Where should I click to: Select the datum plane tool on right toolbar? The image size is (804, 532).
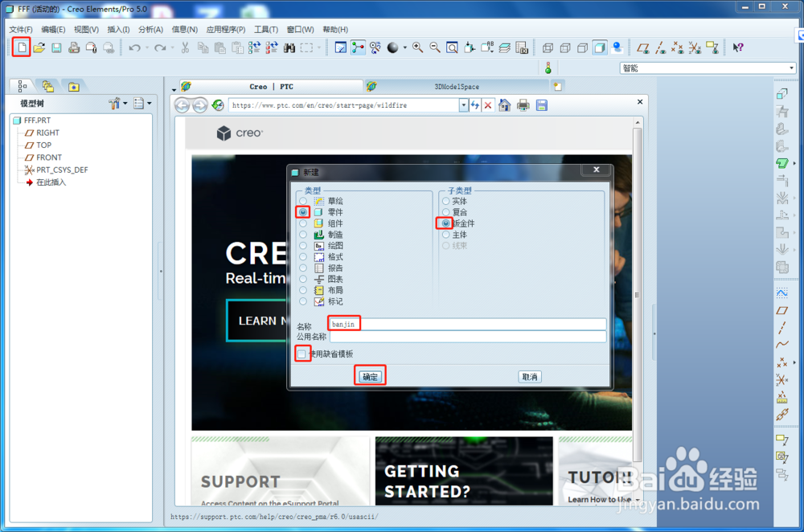782,310
